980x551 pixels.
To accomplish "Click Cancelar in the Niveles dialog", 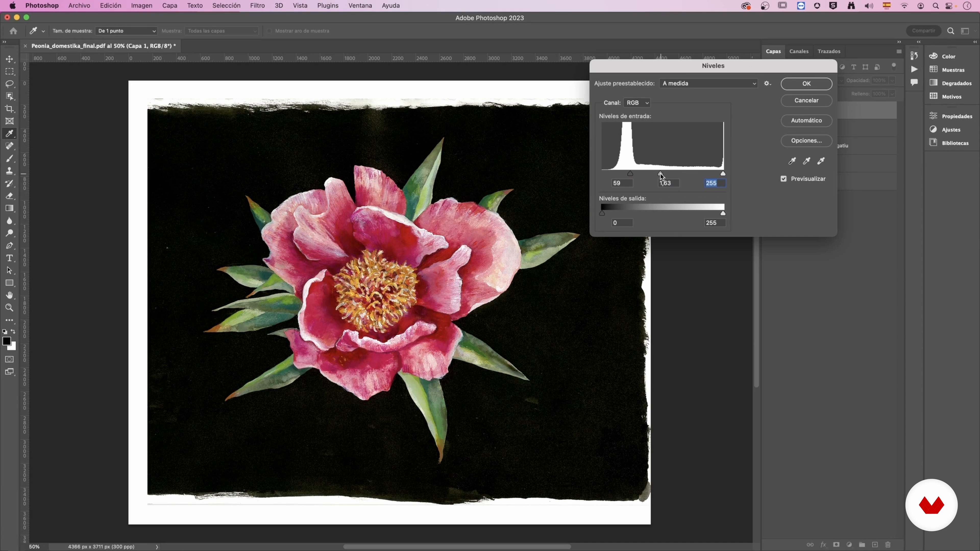I will click(806, 101).
